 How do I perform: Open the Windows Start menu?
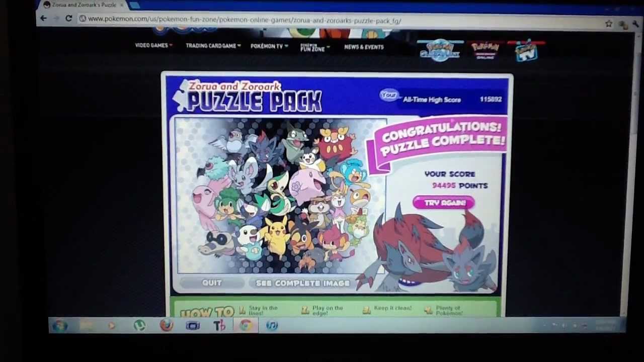[x=59, y=326]
